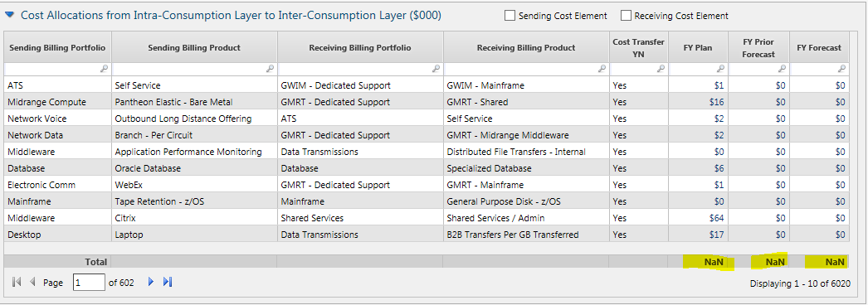Click the FY Forecast filter search icon
Viewport: 868px width, 305px height.
pyautogui.click(x=841, y=69)
